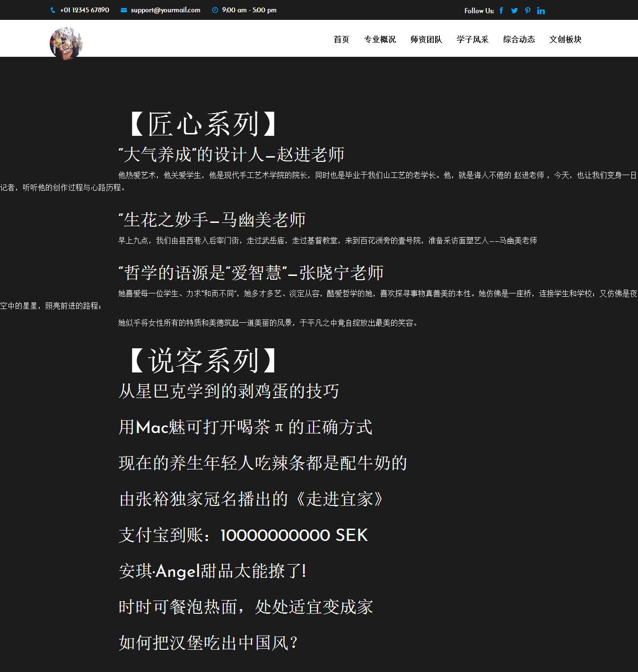Click paragraph starting 她喜爱每一位学生
The image size is (638, 672).
(x=319, y=300)
